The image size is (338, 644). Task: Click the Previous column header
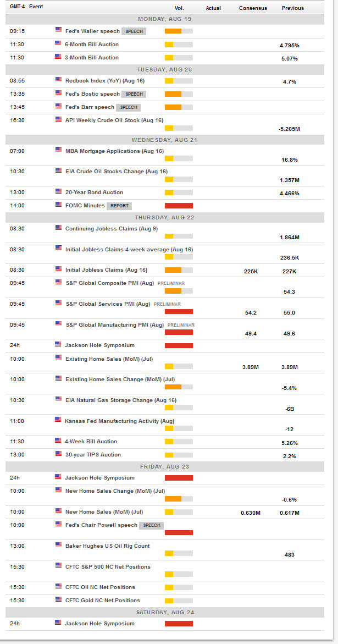(x=293, y=8)
